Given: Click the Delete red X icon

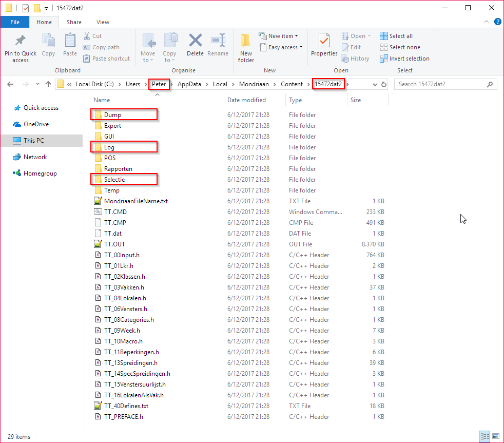Looking at the screenshot, I should click(195, 41).
